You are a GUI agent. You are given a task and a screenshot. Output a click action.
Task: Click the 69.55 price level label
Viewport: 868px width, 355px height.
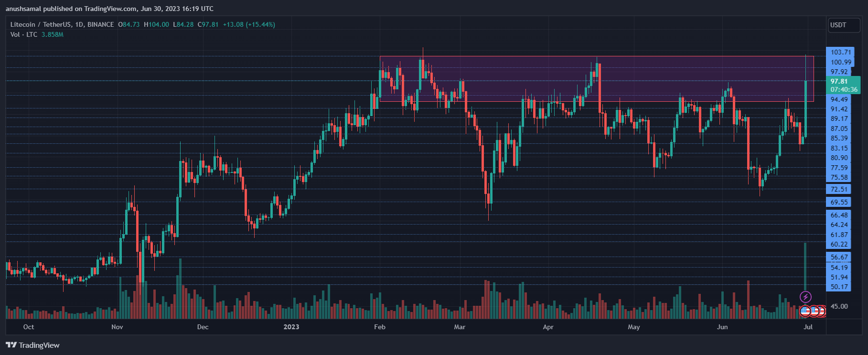point(839,202)
